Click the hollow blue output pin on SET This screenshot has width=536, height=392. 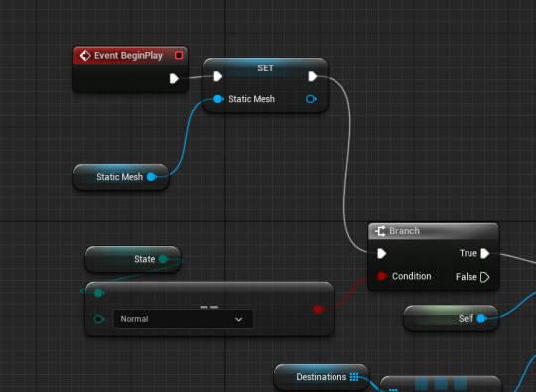point(311,99)
